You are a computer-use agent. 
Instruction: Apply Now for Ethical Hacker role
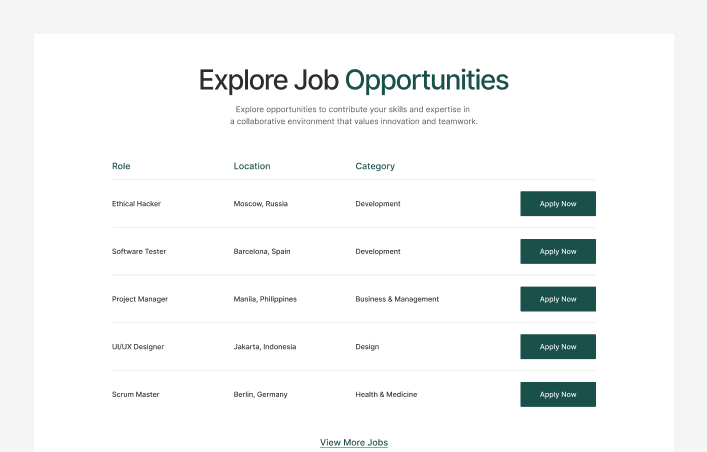pos(557,204)
